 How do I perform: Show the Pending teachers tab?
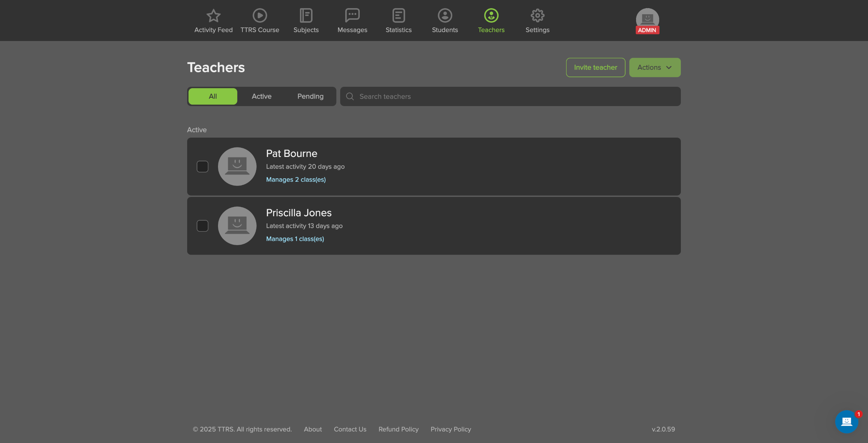(310, 96)
